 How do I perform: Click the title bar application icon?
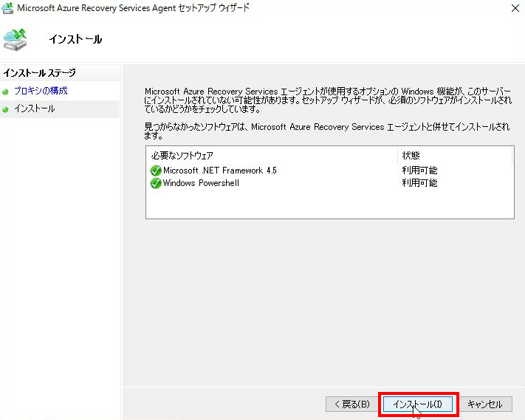(7, 8)
